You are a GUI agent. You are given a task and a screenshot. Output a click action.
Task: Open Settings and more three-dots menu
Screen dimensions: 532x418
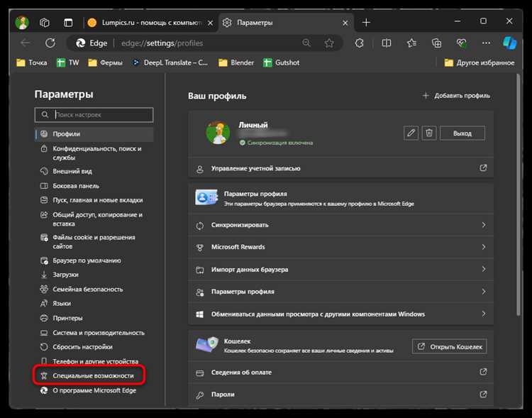[486, 43]
